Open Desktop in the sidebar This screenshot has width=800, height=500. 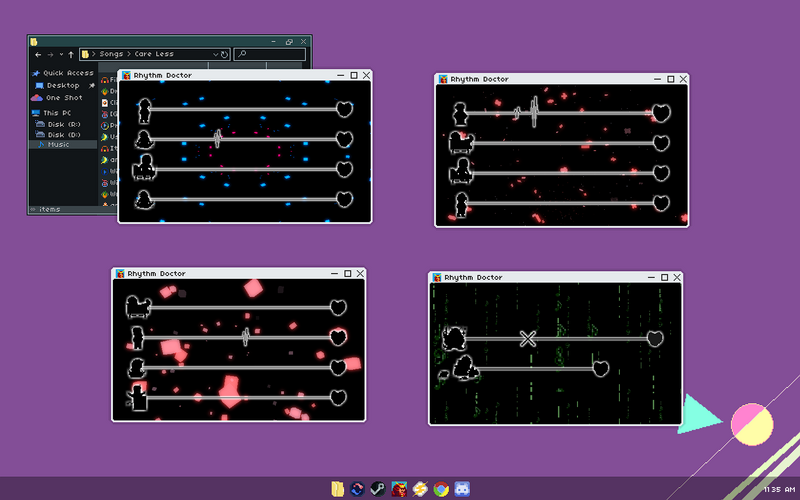[58, 85]
